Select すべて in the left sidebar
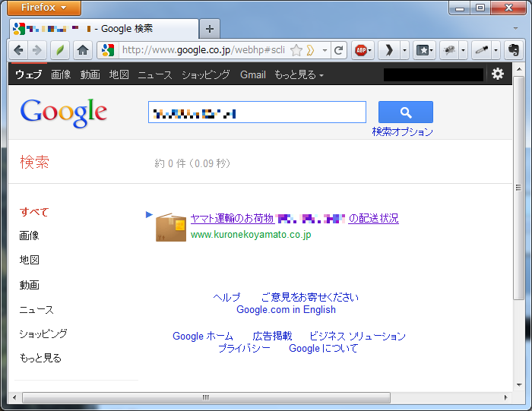 [34, 212]
